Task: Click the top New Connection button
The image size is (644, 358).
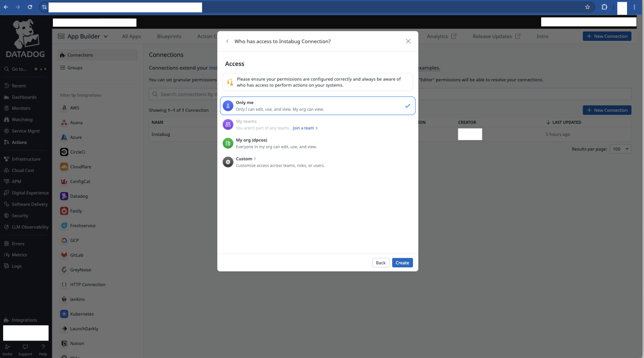Action: (607, 36)
